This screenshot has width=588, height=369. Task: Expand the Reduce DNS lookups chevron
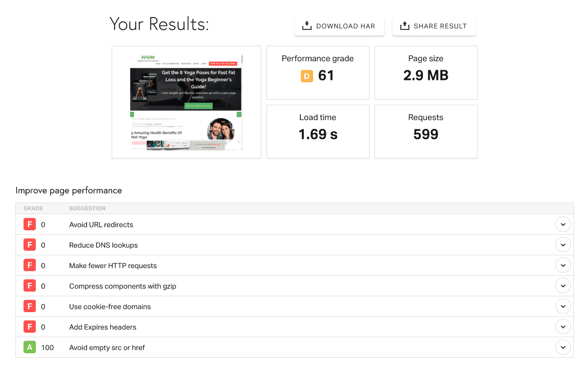tap(563, 245)
